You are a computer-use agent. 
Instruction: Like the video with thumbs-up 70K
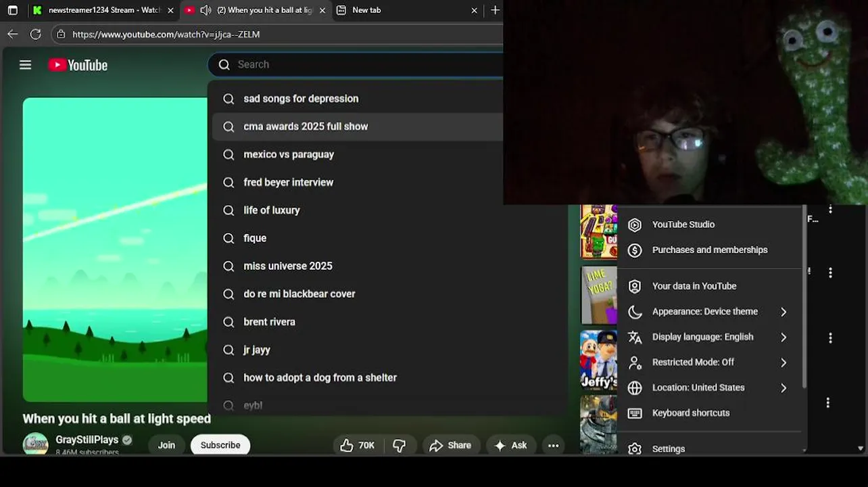(x=357, y=445)
